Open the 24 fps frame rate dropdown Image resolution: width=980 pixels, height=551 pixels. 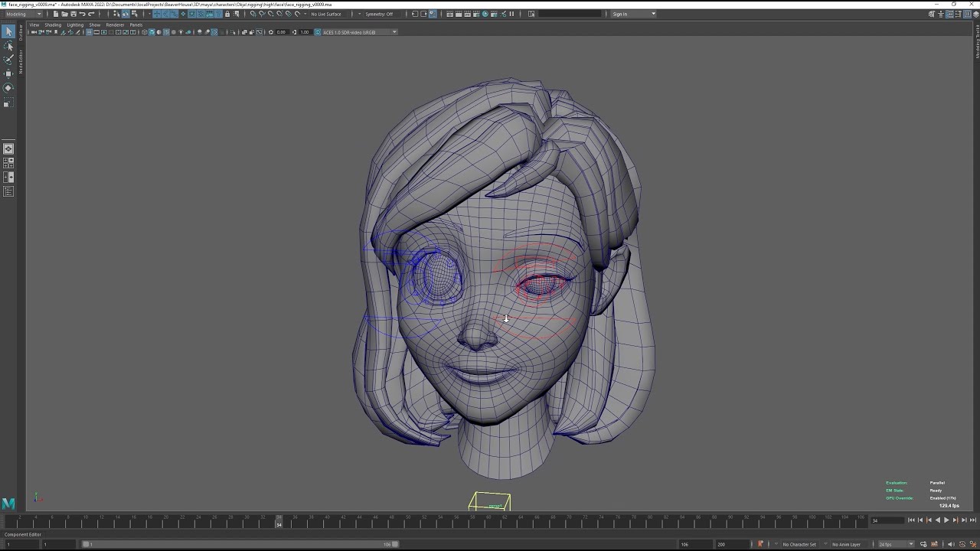pyautogui.click(x=896, y=544)
